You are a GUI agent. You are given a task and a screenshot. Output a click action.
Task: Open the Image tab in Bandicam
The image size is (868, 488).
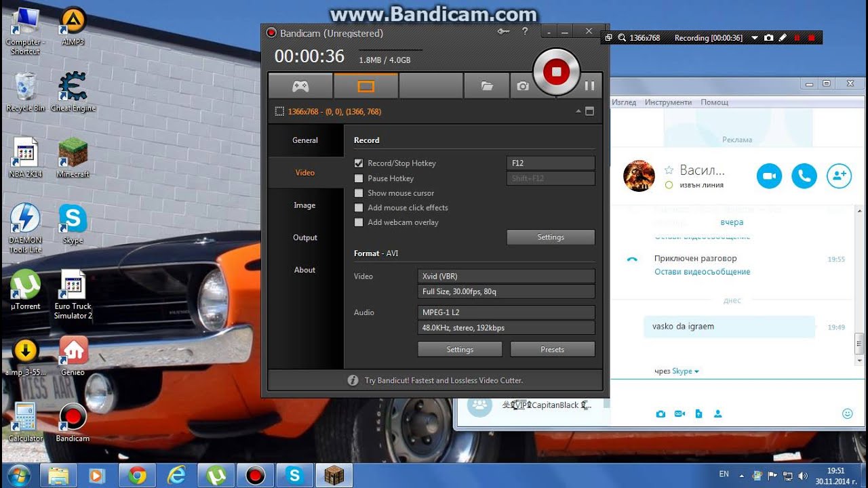coord(305,205)
